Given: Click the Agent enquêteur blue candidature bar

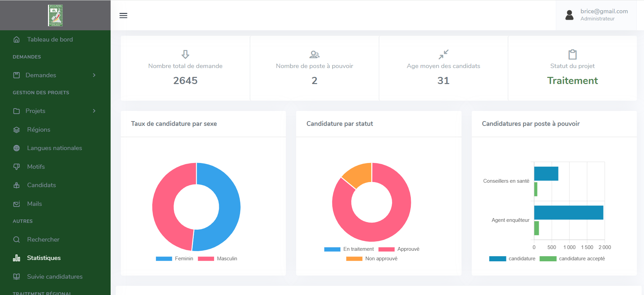Looking at the screenshot, I should pos(568,213).
